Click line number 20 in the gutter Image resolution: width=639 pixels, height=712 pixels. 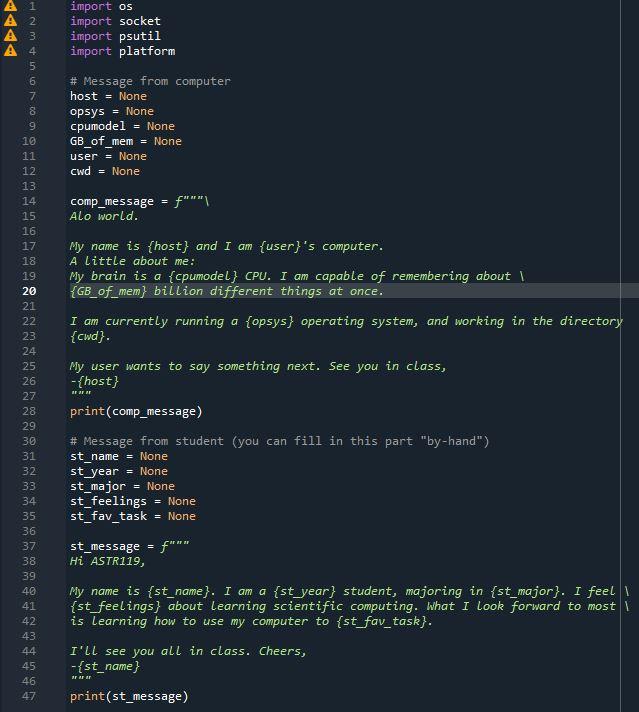coord(29,291)
